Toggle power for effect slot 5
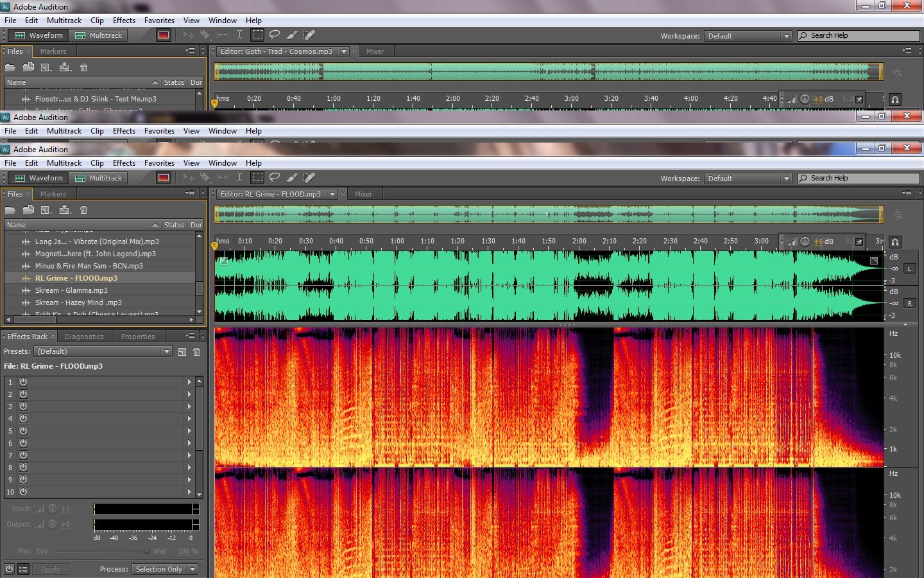The height and width of the screenshot is (578, 924). [x=24, y=431]
